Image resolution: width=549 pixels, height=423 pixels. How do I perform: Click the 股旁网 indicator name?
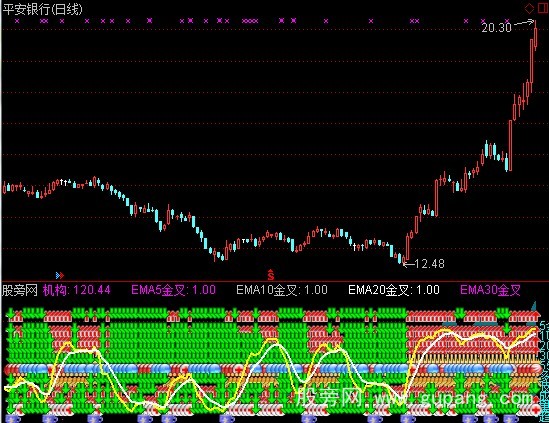pos(20,290)
